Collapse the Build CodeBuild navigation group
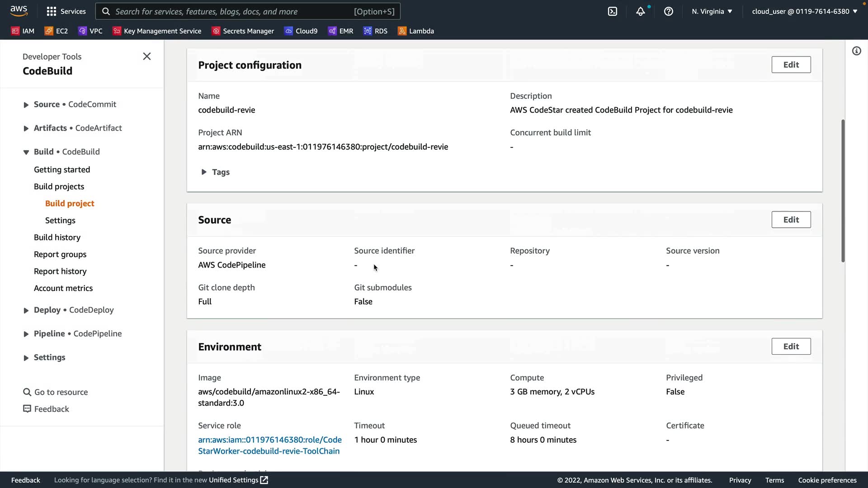This screenshot has height=488, width=868. point(26,152)
